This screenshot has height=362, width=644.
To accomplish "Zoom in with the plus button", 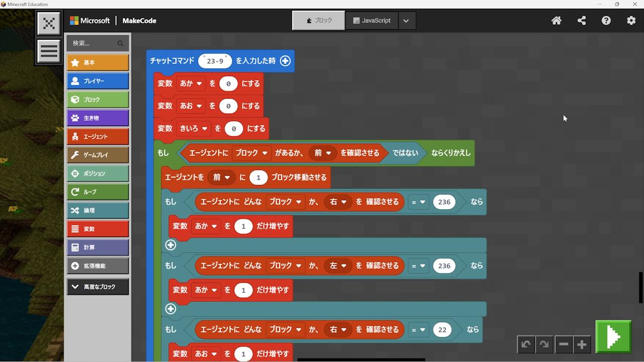I will [x=582, y=344].
